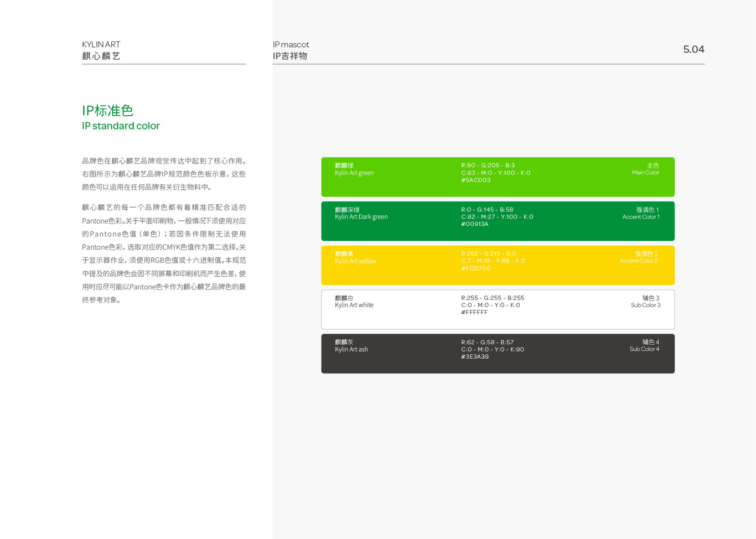756x539 pixels.
Task: Click the R:62 - G:58 - B:57 value
Action: point(488,342)
